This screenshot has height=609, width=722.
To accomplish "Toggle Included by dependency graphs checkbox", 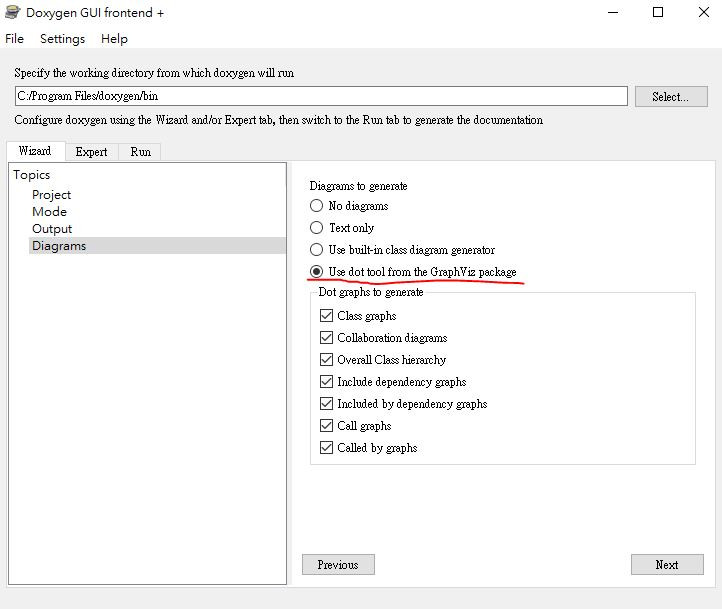I will tap(326, 404).
